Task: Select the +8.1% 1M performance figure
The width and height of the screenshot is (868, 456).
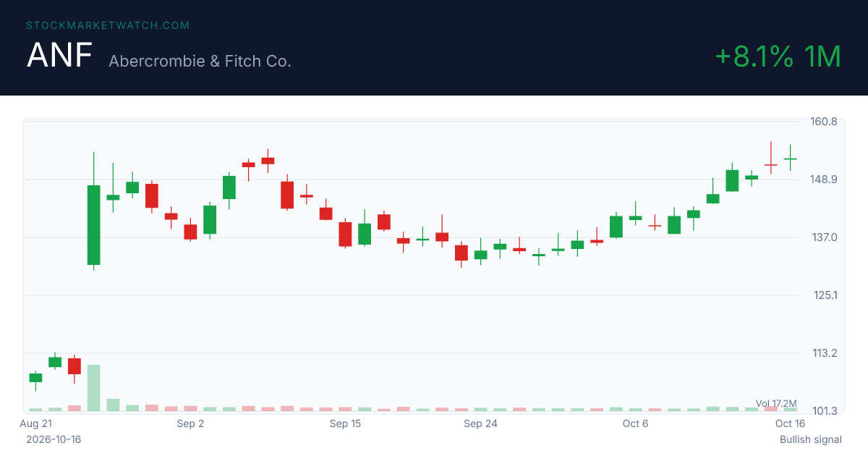Action: (x=778, y=56)
